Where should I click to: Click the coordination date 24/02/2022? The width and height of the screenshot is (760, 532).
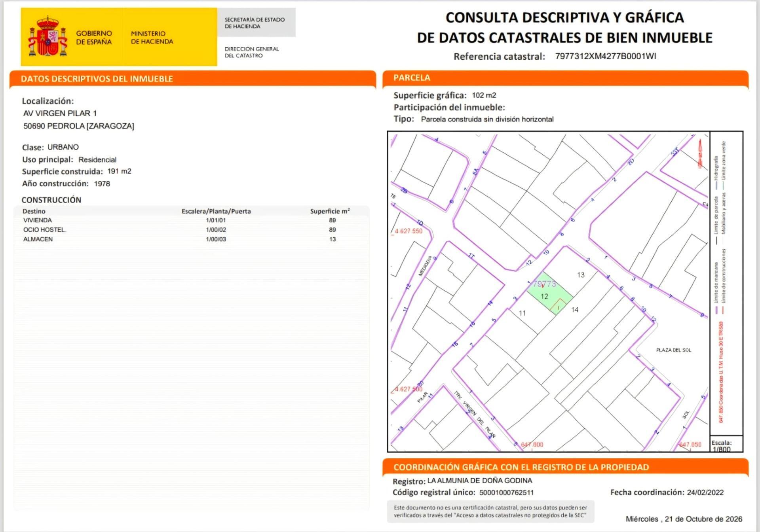point(705,492)
